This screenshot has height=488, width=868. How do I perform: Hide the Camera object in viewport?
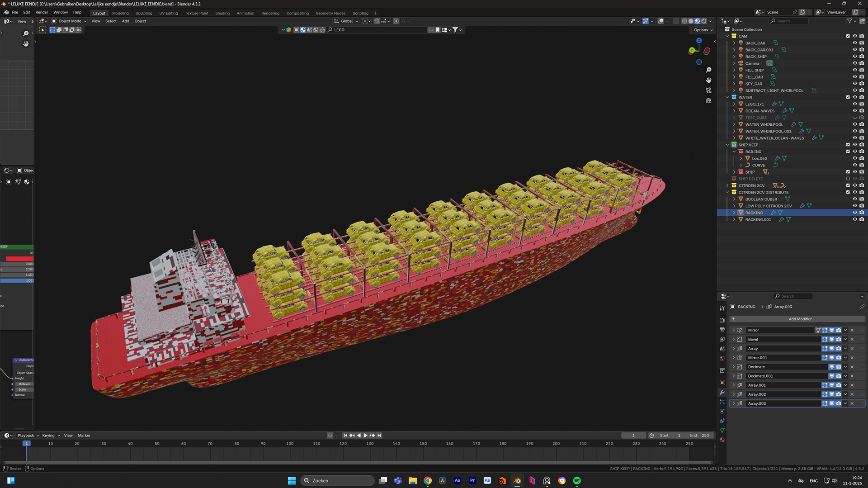pos(855,63)
